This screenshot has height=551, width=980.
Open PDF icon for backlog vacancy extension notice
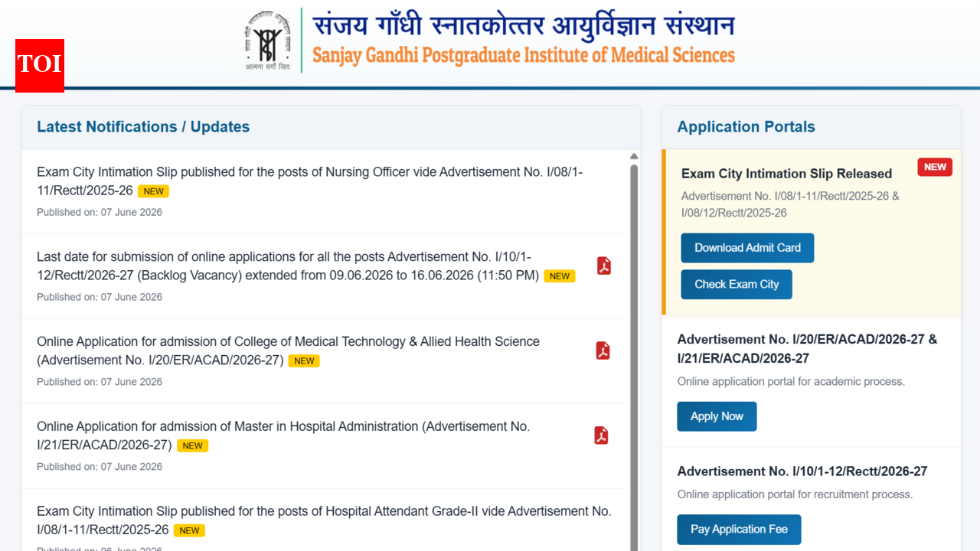pyautogui.click(x=604, y=266)
